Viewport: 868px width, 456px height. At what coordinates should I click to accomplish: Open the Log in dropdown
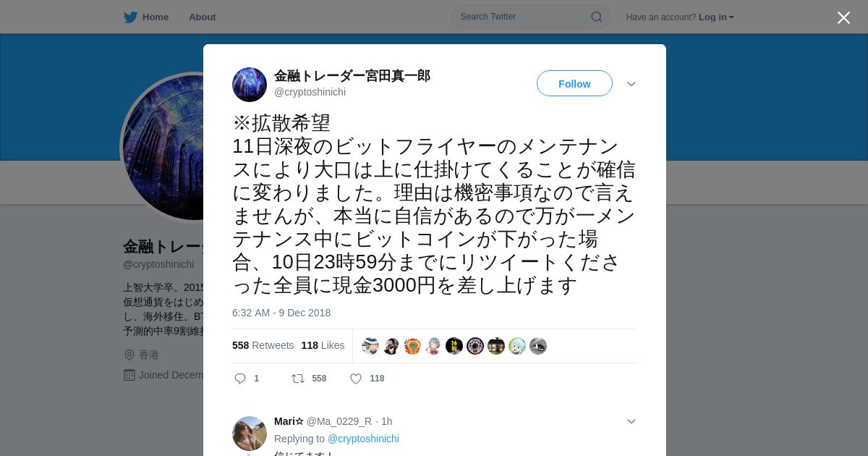(716, 17)
